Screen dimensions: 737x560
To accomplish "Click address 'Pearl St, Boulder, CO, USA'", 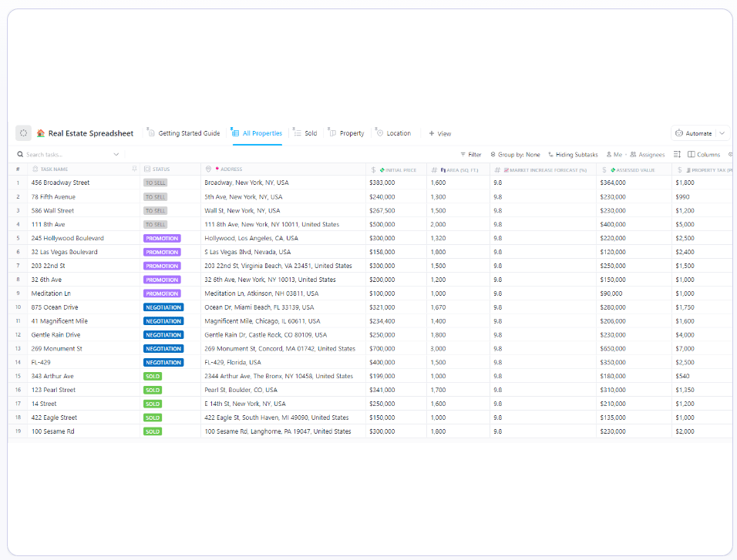I will pos(241,390).
